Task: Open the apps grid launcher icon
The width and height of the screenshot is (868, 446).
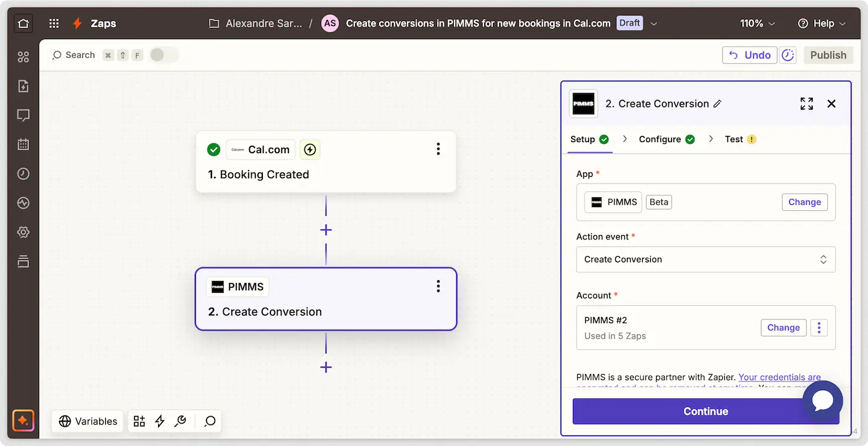Action: pyautogui.click(x=54, y=24)
